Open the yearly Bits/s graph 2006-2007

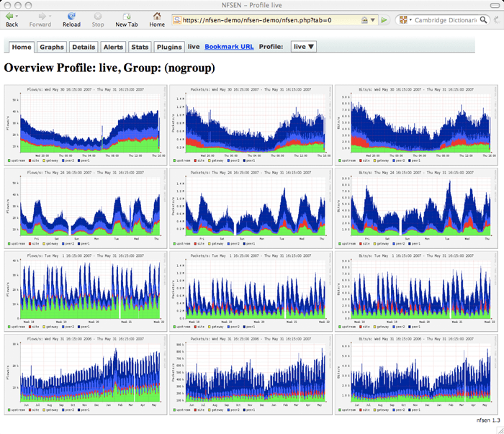click(416, 374)
